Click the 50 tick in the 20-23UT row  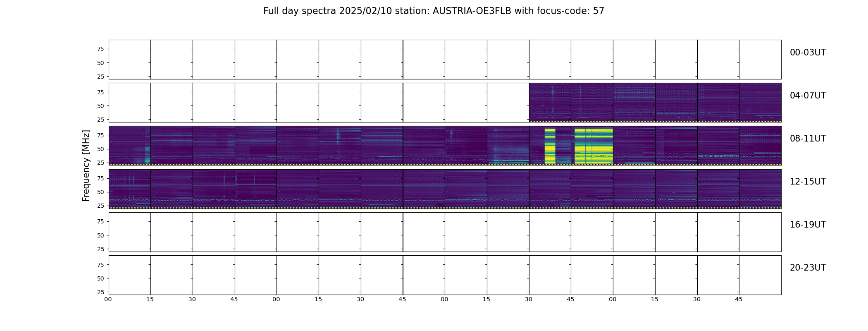pyautogui.click(x=100, y=278)
